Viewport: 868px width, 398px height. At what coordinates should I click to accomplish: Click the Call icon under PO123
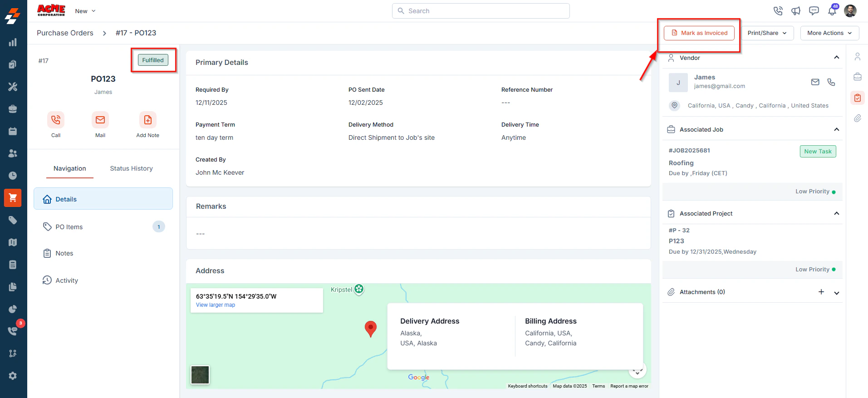56,120
